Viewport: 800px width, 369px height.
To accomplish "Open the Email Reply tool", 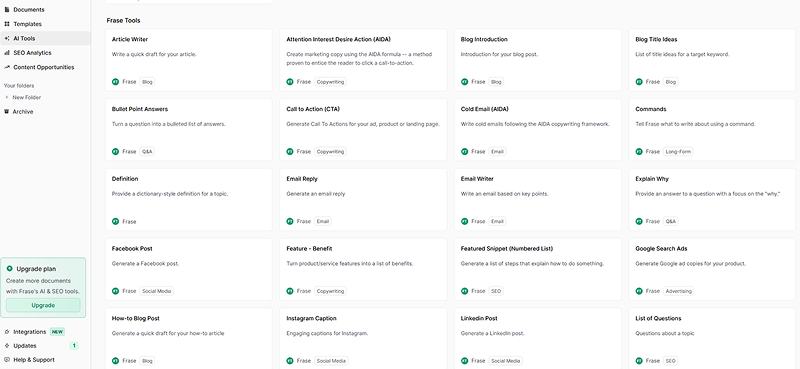I will coord(363,200).
